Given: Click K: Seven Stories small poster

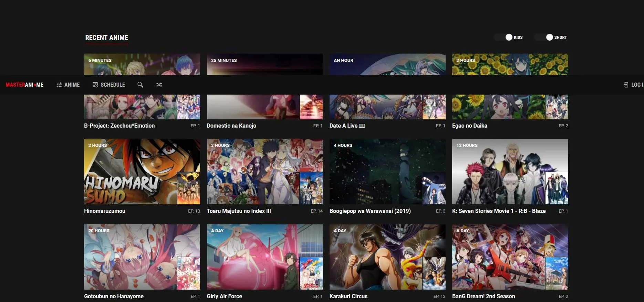Looking at the screenshot, I should click(557, 188).
